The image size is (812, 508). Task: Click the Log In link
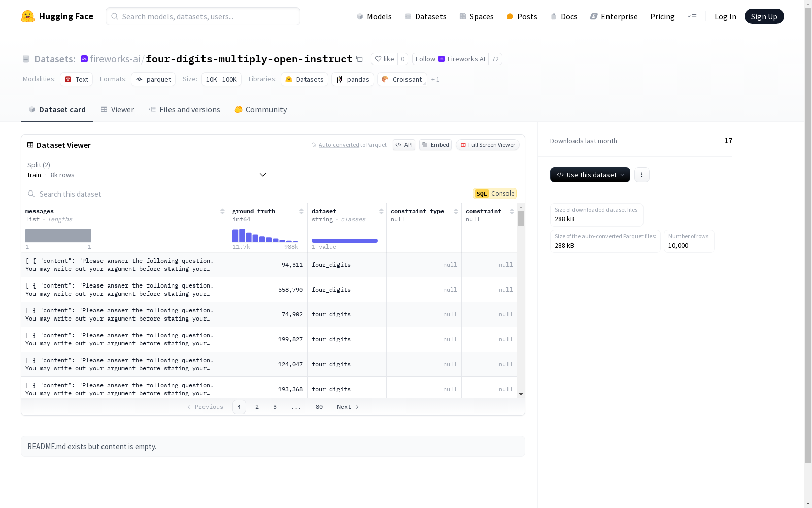pos(725,16)
